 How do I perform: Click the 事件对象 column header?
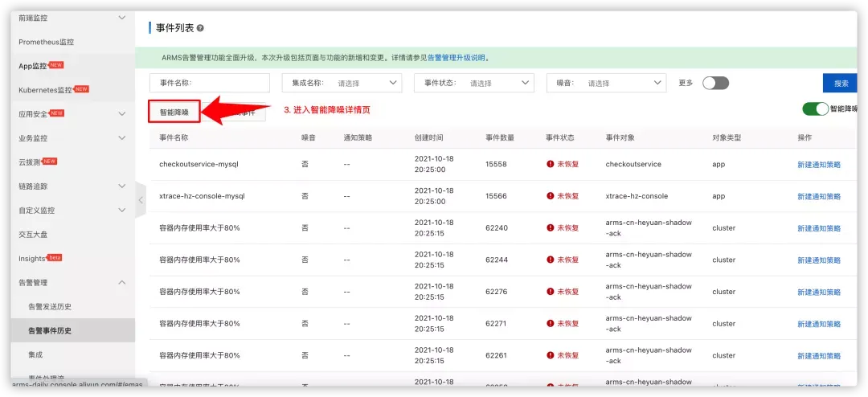coord(620,137)
